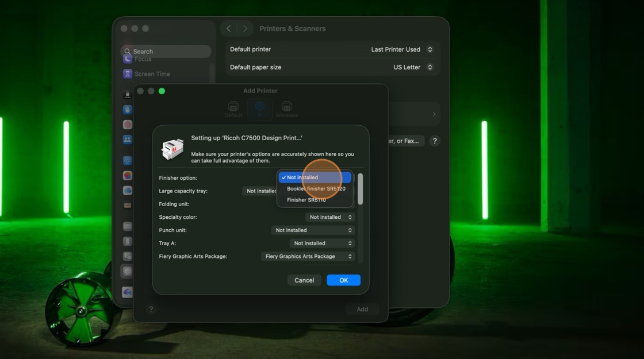This screenshot has height=359, width=644.
Task: Switch to the Windows tab in Add Printer
Action: point(287,110)
